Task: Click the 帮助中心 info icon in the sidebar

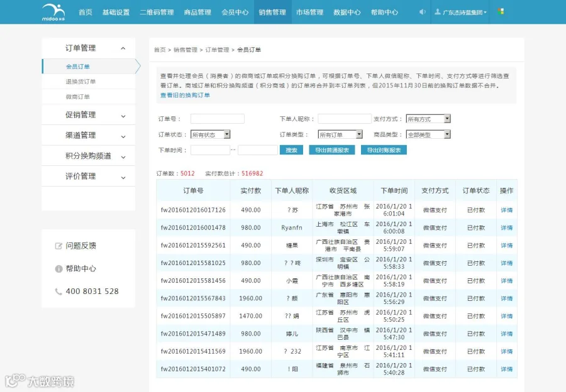Action: click(x=58, y=269)
